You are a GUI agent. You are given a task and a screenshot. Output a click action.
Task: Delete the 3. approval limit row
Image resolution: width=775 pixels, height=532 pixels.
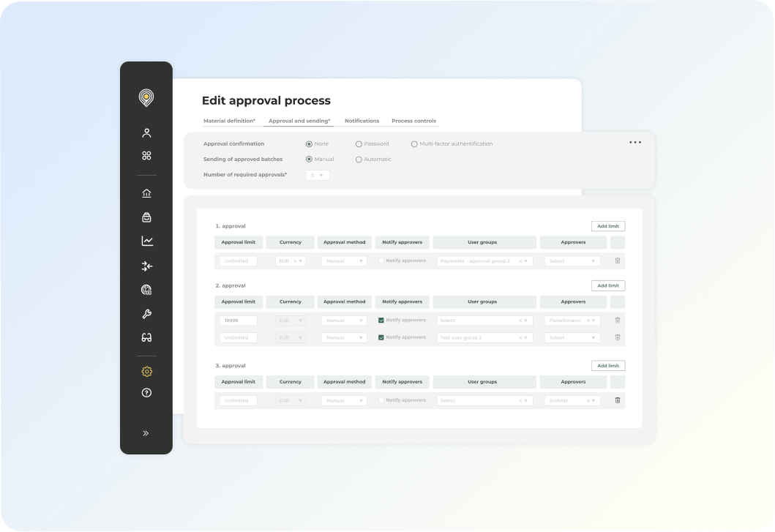pos(618,400)
